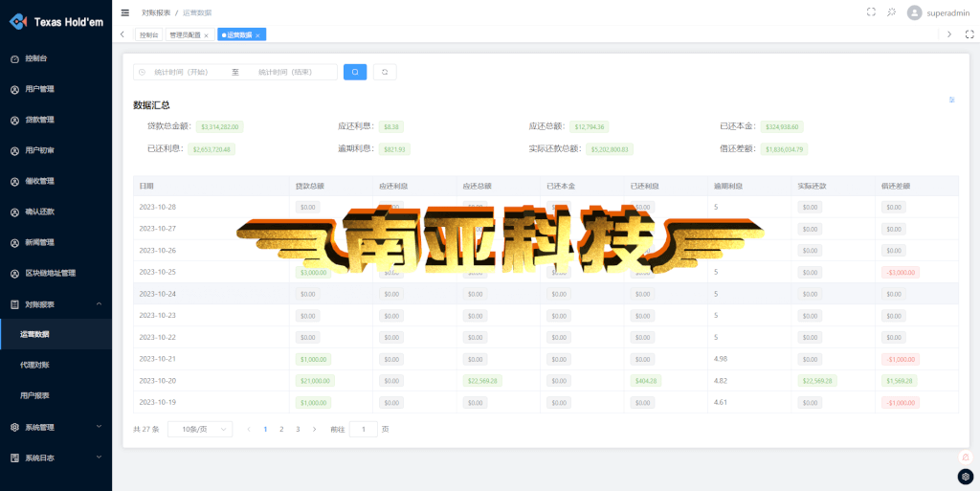This screenshot has width=980, height=491.
Task: Click the 对账报表 breadcrumb link
Action: [x=156, y=12]
